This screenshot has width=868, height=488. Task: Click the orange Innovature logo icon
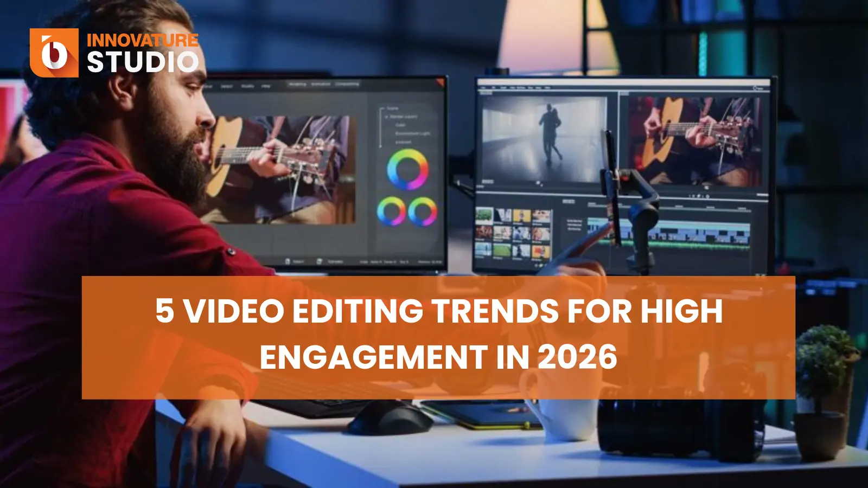tap(54, 53)
